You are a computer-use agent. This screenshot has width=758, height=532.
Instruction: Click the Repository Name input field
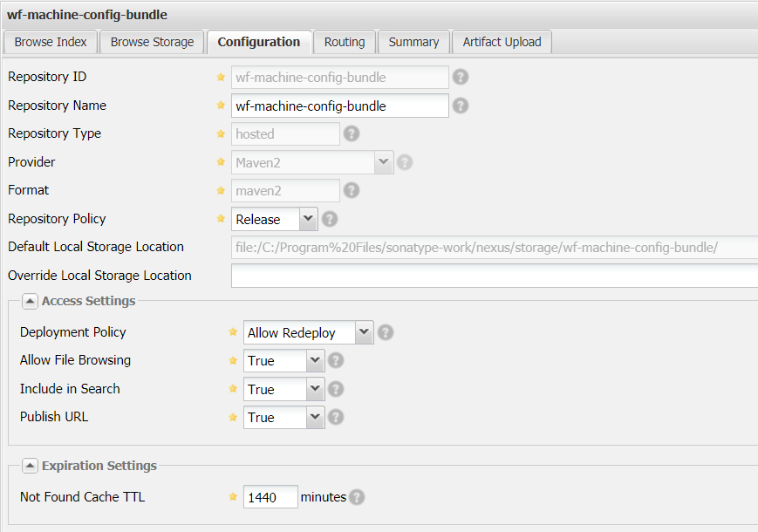340,106
